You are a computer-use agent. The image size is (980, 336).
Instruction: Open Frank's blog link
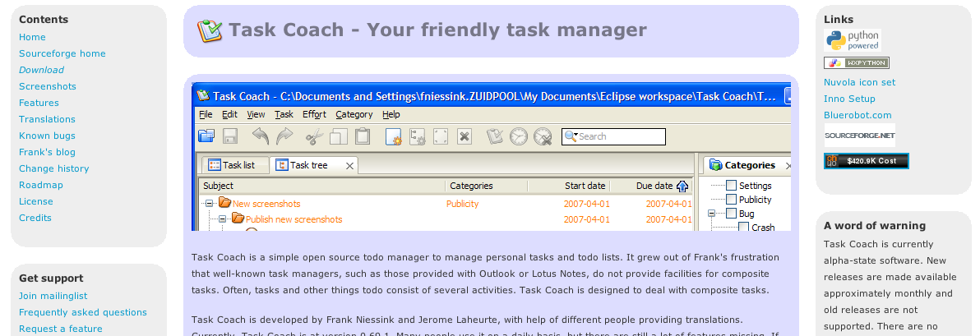pyautogui.click(x=47, y=152)
